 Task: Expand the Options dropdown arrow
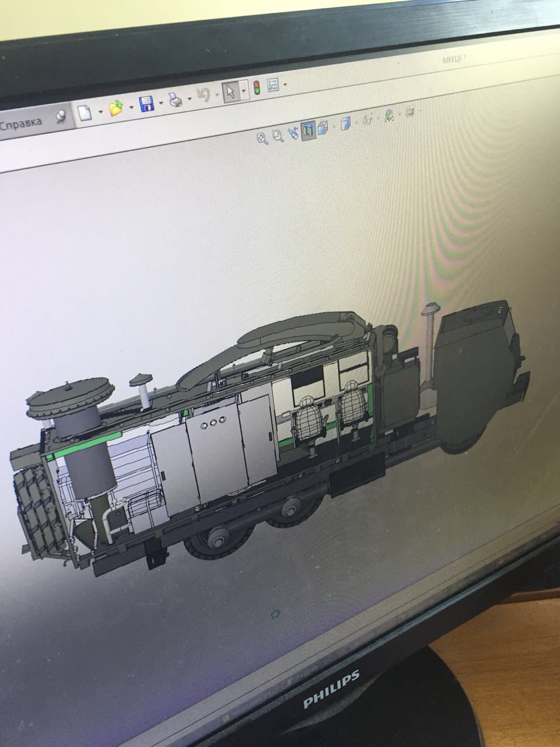[285, 85]
